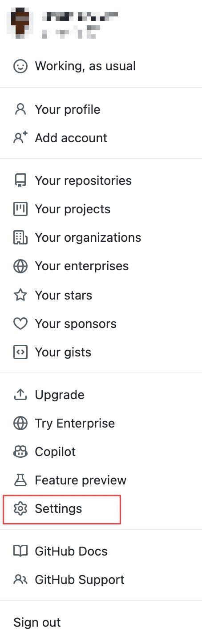This screenshot has width=202, height=644.
Task: Click the person icon beside Your profile
Action: 20,109
